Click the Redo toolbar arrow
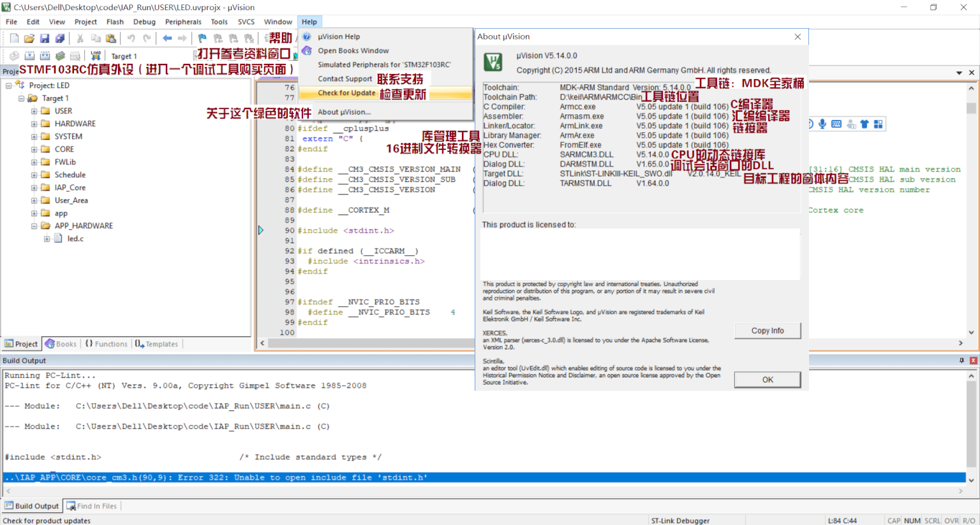The image size is (980, 525). coord(147,39)
